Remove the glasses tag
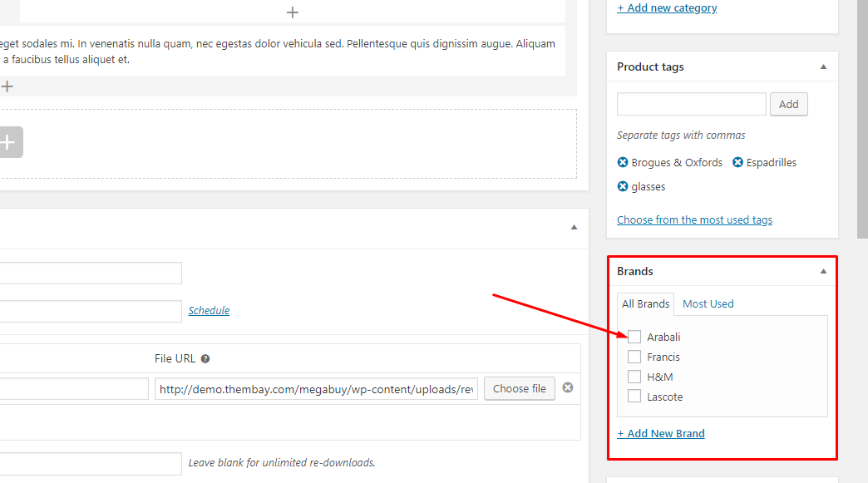Screen dimensions: 868x483 coord(623,186)
